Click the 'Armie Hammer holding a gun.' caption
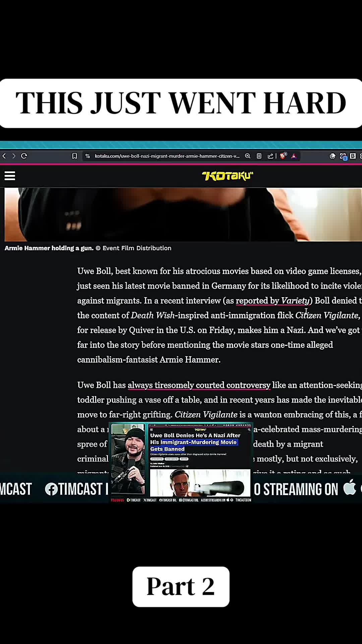Screen dimensions: 362x644 click(x=49, y=248)
